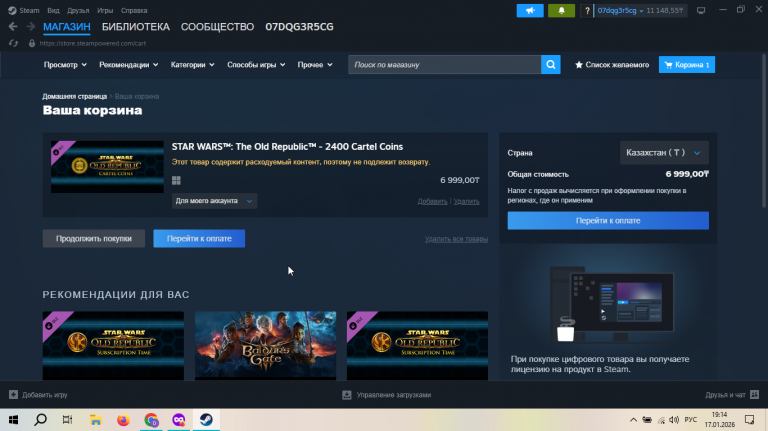Open the Друзья menu
The image size is (768, 431).
click(78, 10)
